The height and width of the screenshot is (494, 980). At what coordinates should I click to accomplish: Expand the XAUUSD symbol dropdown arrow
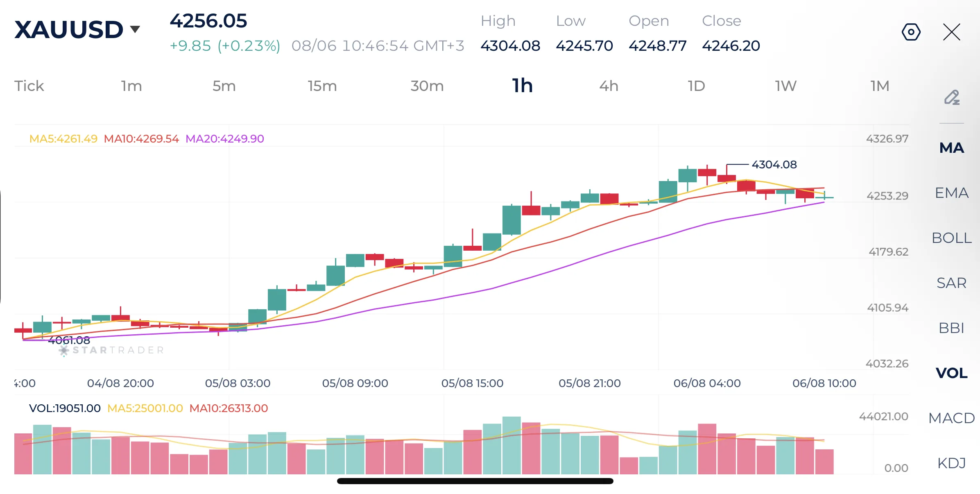point(135,29)
